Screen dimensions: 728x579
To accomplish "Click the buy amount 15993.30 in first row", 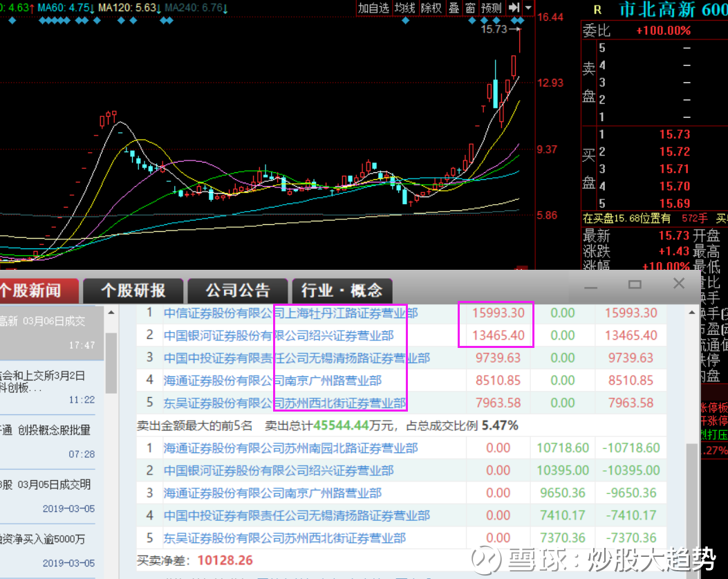I will coord(498,313).
